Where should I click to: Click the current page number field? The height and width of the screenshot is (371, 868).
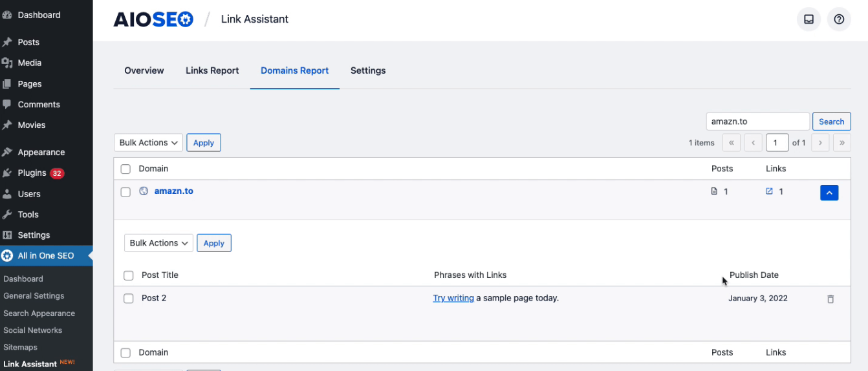pos(777,143)
